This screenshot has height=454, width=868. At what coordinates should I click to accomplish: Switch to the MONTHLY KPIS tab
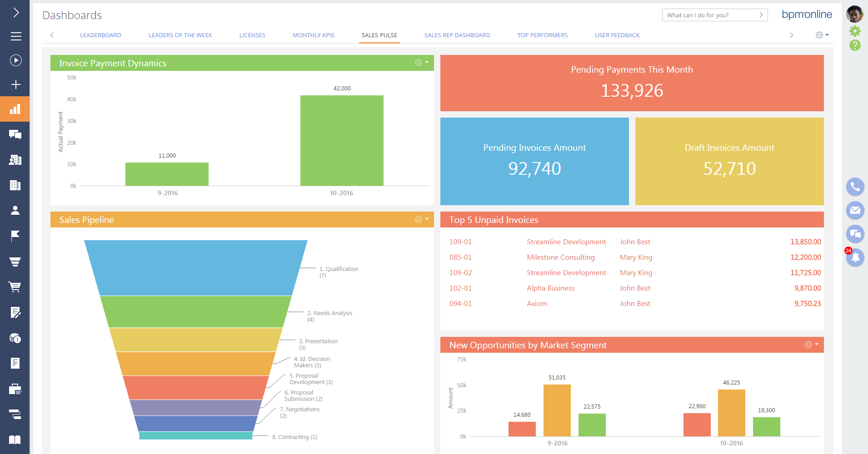click(x=314, y=35)
